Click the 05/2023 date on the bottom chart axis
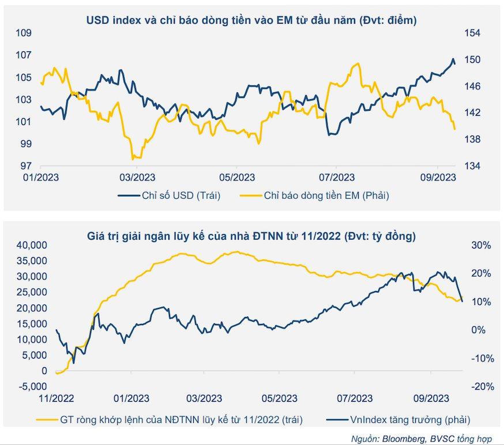 [279, 398]
